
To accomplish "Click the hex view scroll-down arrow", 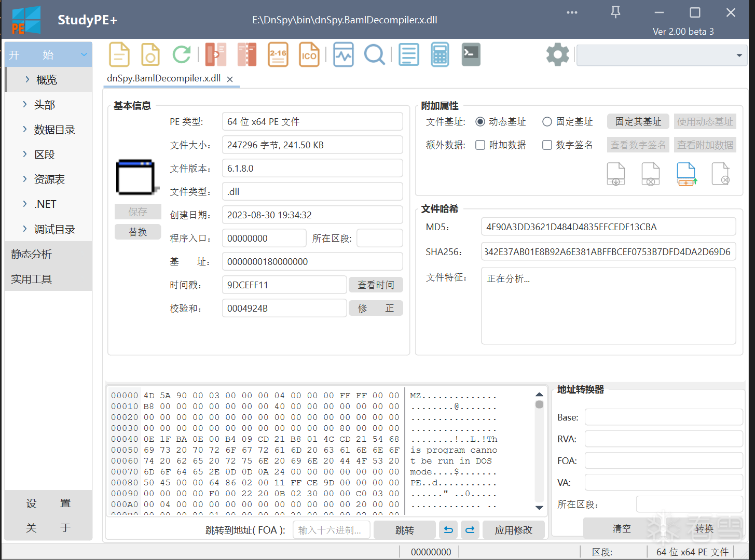I will (540, 508).
